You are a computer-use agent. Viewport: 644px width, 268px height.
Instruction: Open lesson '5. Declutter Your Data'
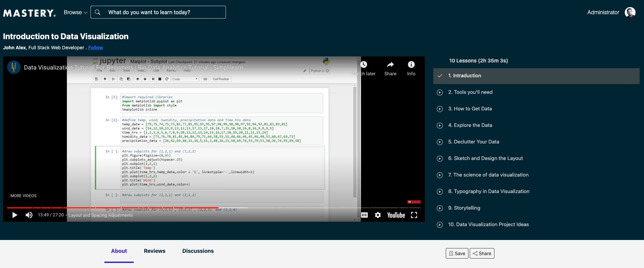point(474,142)
